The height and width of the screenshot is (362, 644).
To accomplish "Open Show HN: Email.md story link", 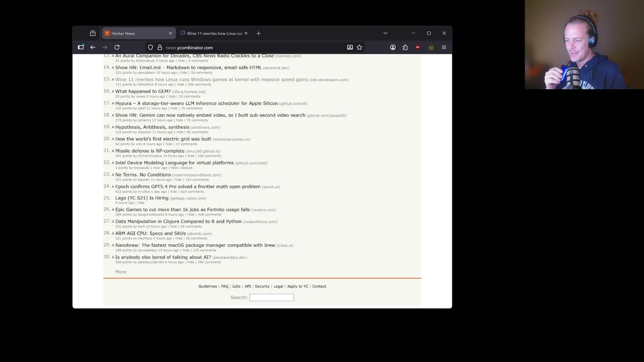I will [x=188, y=67].
